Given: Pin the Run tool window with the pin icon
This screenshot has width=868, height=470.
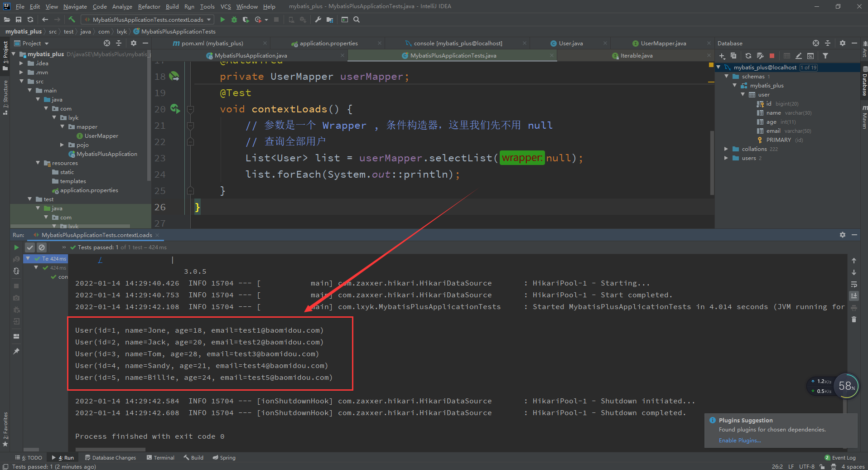Looking at the screenshot, I should point(16,351).
